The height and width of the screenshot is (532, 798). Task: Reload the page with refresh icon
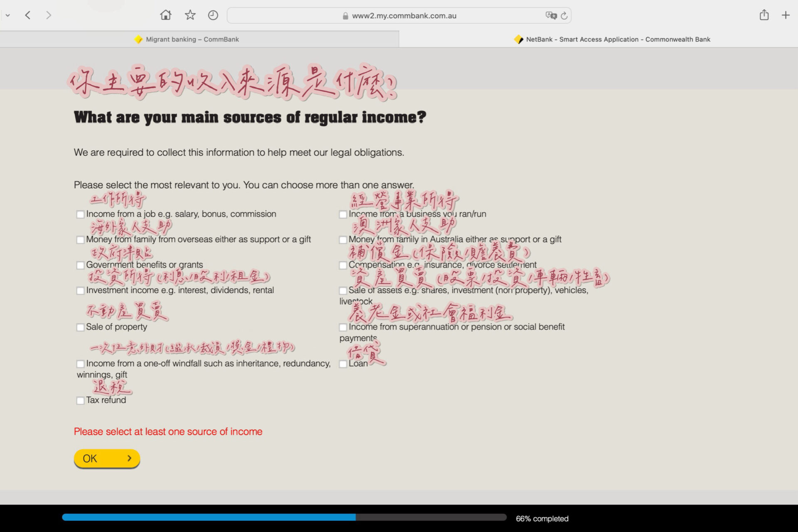click(564, 16)
